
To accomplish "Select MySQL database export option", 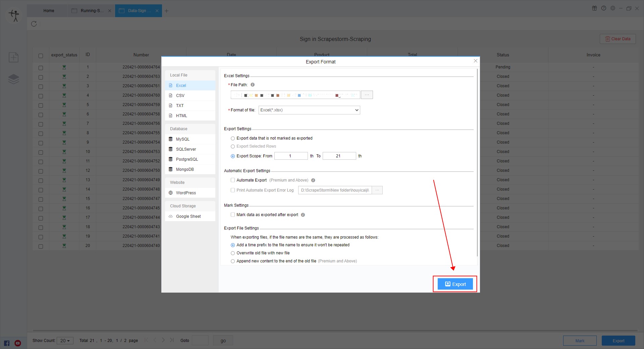I will click(x=183, y=139).
